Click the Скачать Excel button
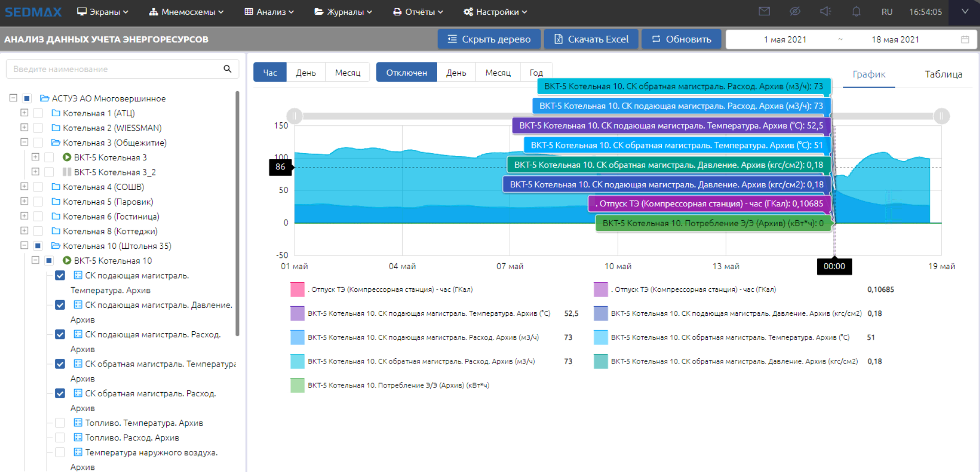The width and height of the screenshot is (980, 472). (x=591, y=39)
